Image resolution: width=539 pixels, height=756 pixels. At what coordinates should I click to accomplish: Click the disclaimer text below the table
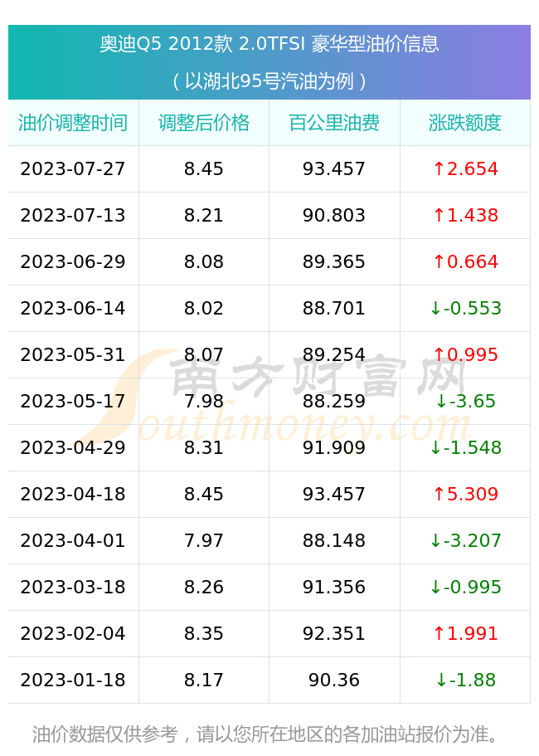click(x=267, y=734)
